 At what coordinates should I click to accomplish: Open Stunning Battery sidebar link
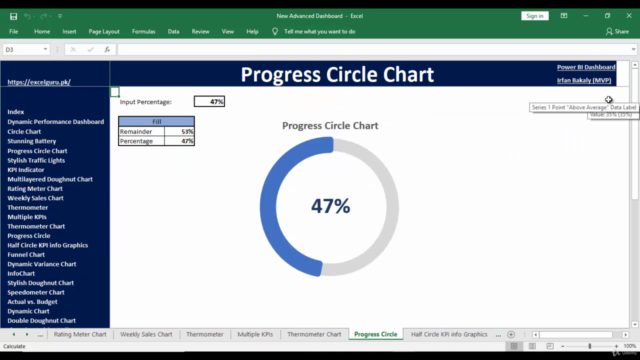click(x=31, y=141)
